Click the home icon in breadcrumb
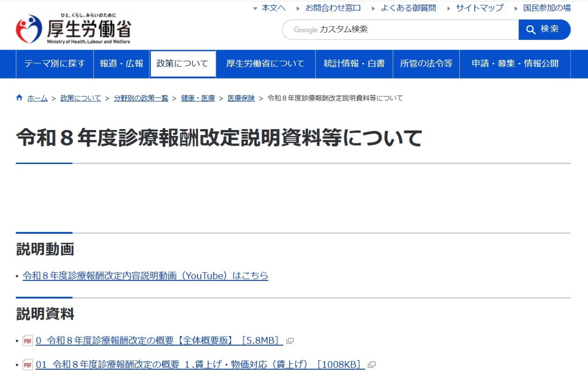This screenshot has width=588, height=379. click(19, 98)
